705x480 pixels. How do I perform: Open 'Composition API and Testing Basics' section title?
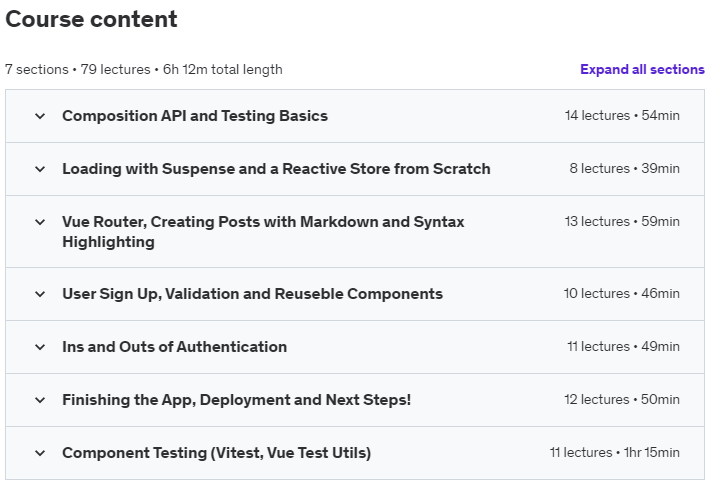pyautogui.click(x=195, y=116)
